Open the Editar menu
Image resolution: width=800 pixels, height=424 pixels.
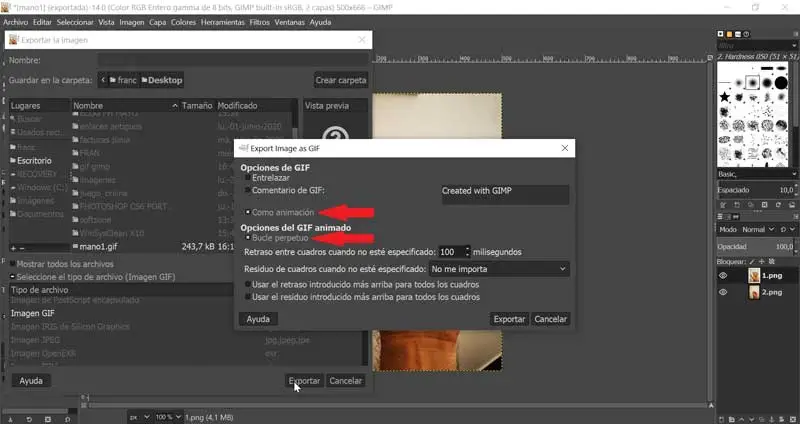click(x=42, y=22)
